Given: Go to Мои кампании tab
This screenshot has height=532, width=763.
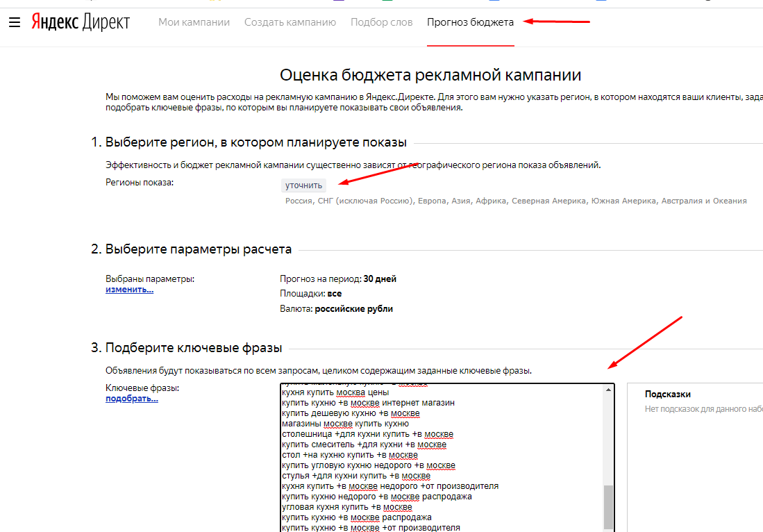Looking at the screenshot, I should click(x=194, y=22).
